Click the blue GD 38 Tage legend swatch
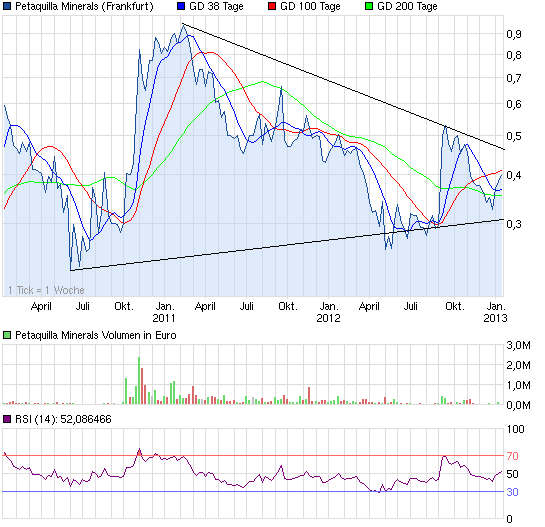Screen dimensions: 545x527 [181, 6]
